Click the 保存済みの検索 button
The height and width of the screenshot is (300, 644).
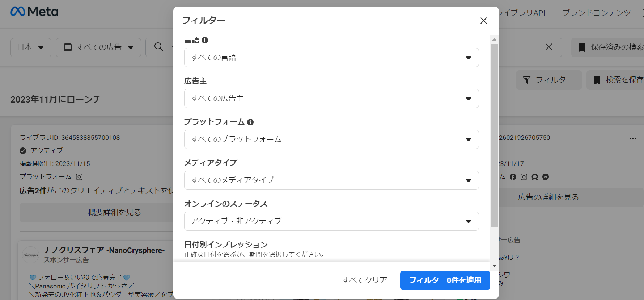tap(611, 47)
